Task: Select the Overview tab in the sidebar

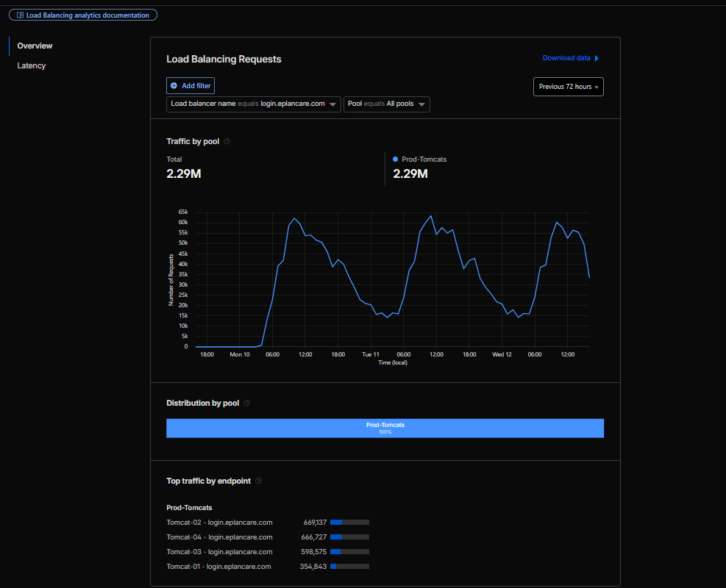Action: pyautogui.click(x=35, y=46)
